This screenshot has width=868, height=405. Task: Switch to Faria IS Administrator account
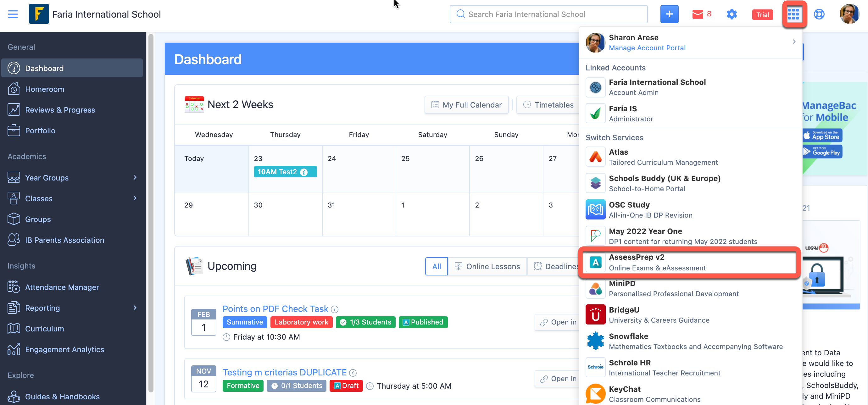click(690, 113)
